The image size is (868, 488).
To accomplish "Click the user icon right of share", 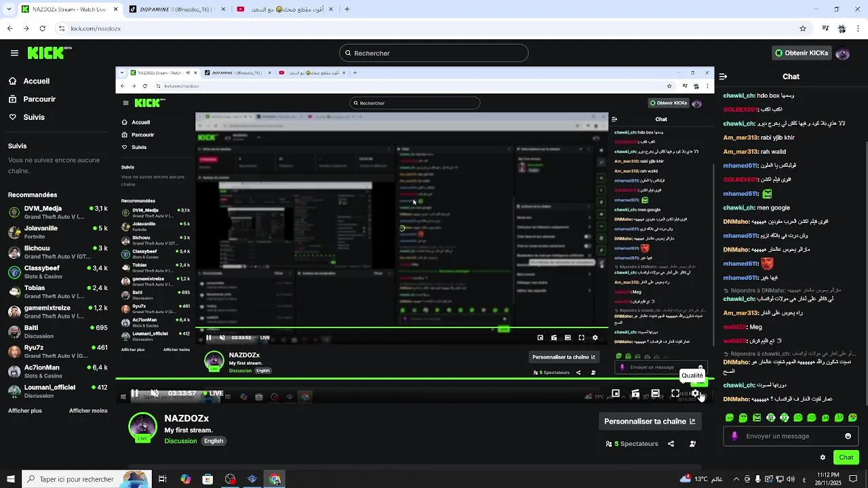I will point(692,444).
